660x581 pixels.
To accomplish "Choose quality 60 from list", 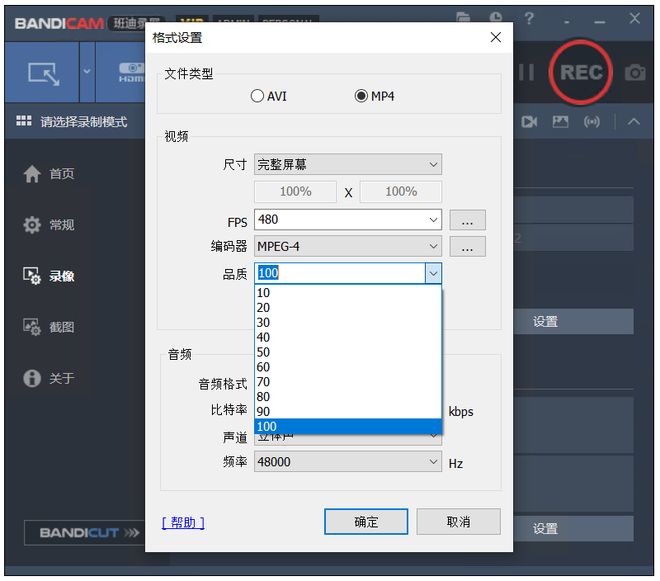I will point(348,367).
